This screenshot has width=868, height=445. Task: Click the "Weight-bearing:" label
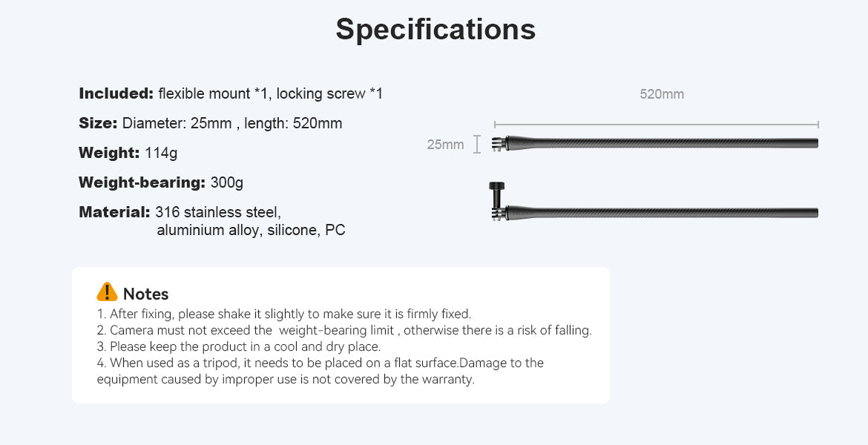tap(142, 182)
